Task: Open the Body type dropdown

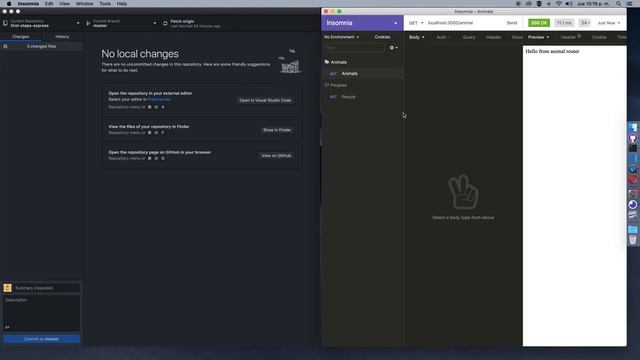Action: pyautogui.click(x=416, y=37)
